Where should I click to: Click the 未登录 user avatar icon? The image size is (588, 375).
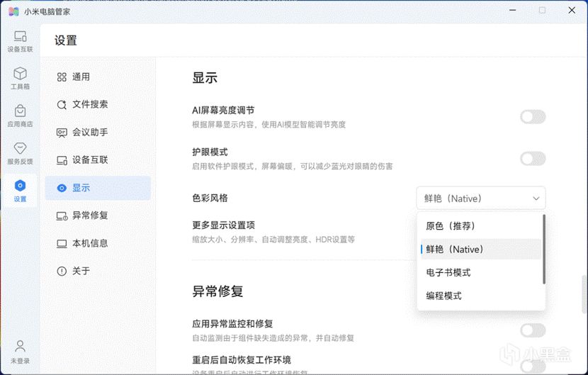(x=21, y=346)
